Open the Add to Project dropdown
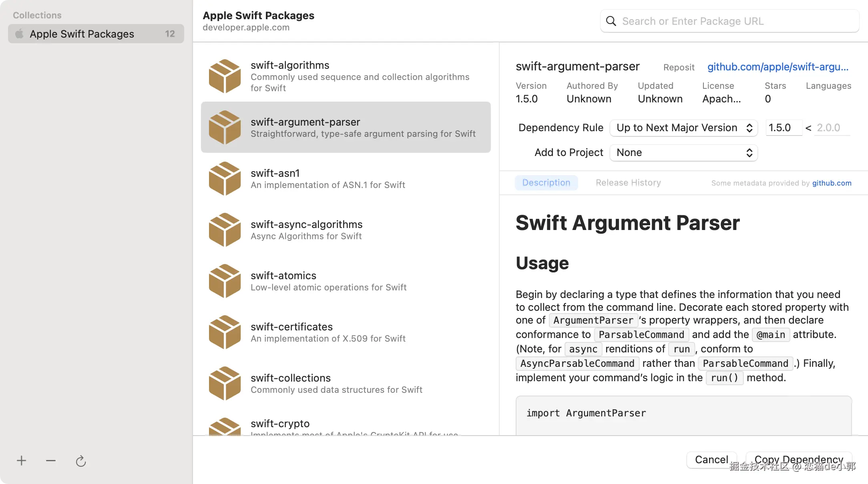 coord(683,152)
